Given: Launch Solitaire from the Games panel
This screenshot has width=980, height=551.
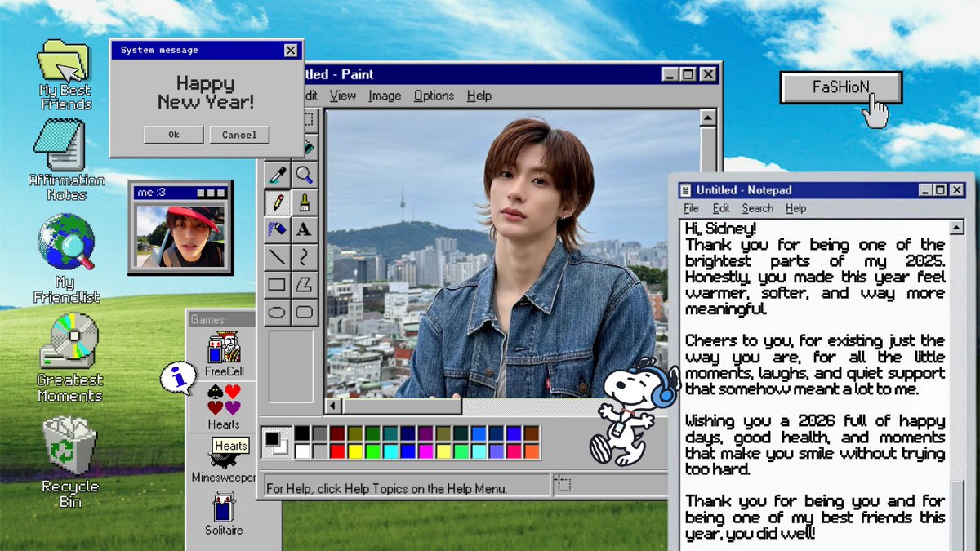Looking at the screenshot, I should pos(225,513).
